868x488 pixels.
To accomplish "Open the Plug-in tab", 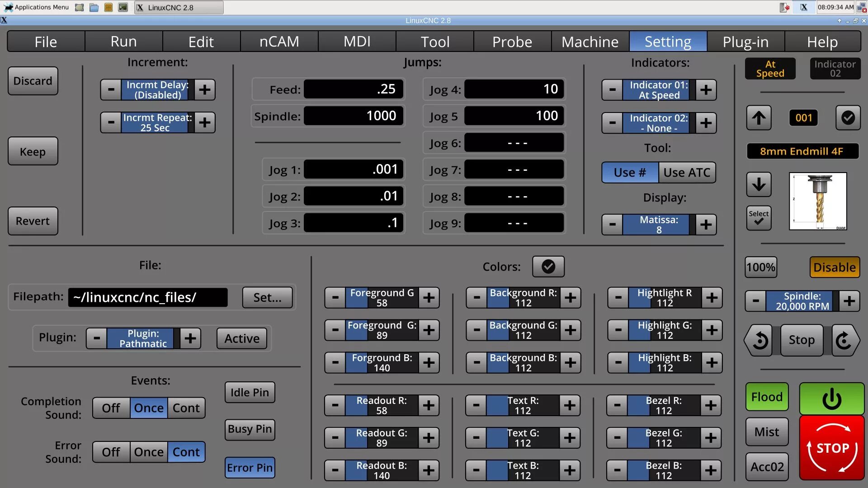I will pos(745,42).
